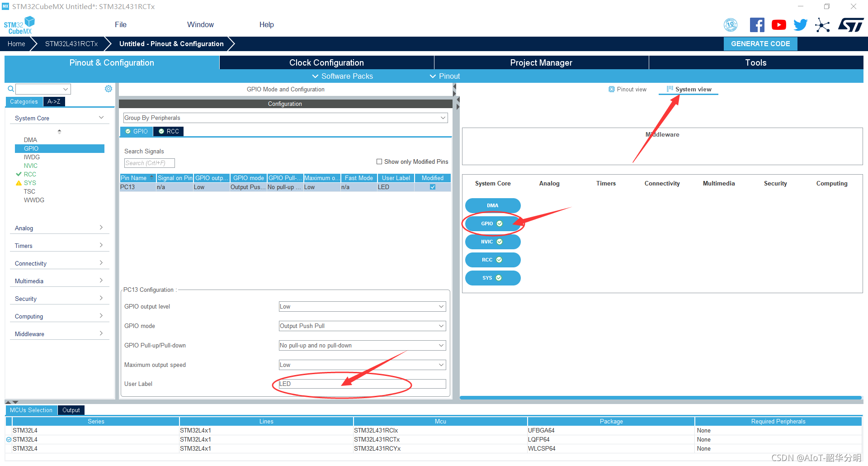Click the Pinout view chip icon

coord(612,89)
